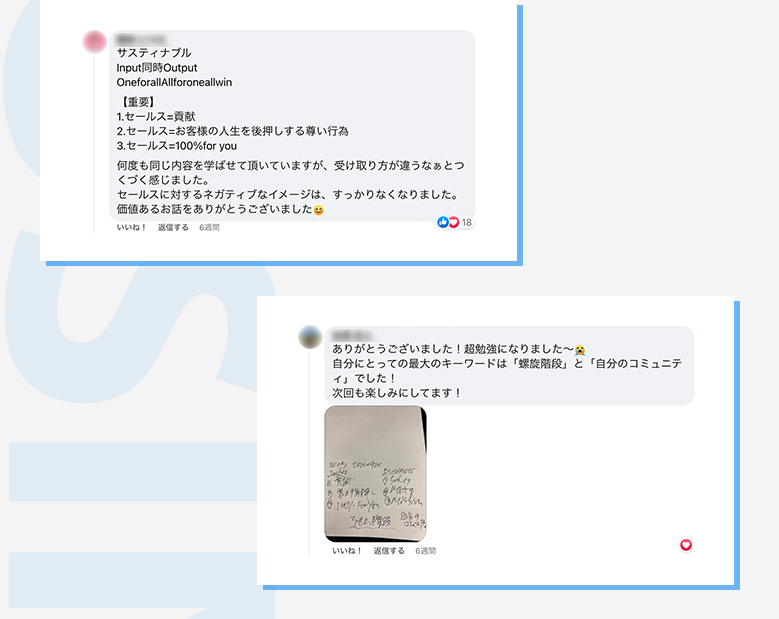Open the 6週間 timestamp of second comment
The height and width of the screenshot is (619, 779).
pyautogui.click(x=426, y=551)
